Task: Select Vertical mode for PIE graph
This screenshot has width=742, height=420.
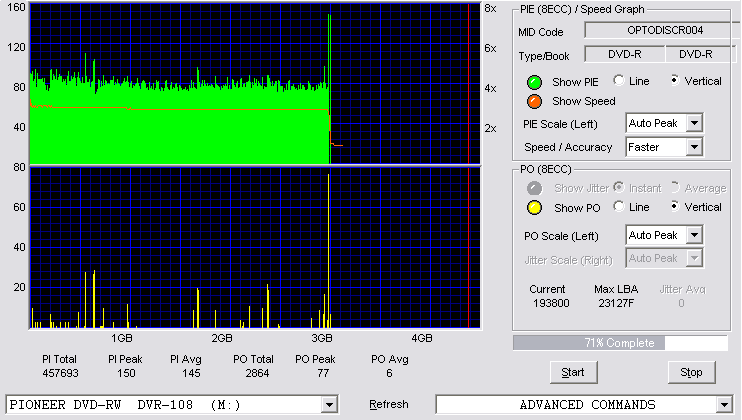Action: (674, 80)
